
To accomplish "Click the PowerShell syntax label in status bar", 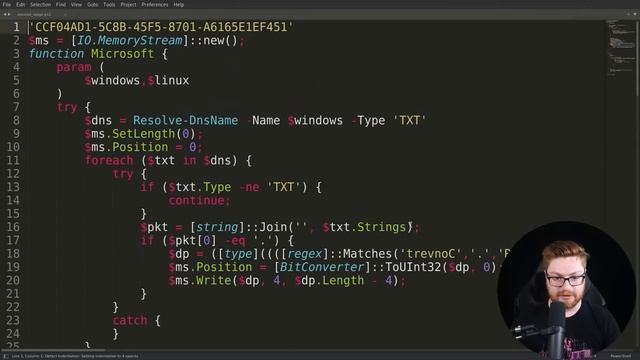I will (x=621, y=356).
